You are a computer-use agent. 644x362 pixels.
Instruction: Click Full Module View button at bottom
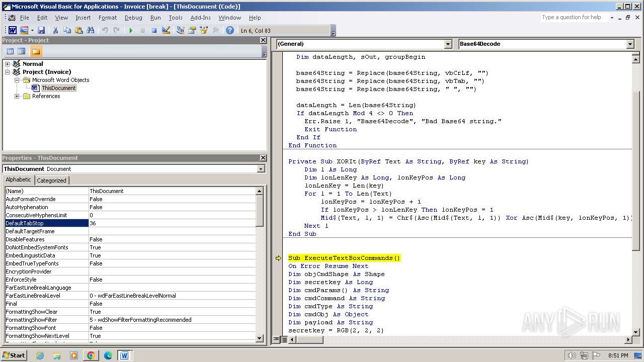click(x=284, y=340)
